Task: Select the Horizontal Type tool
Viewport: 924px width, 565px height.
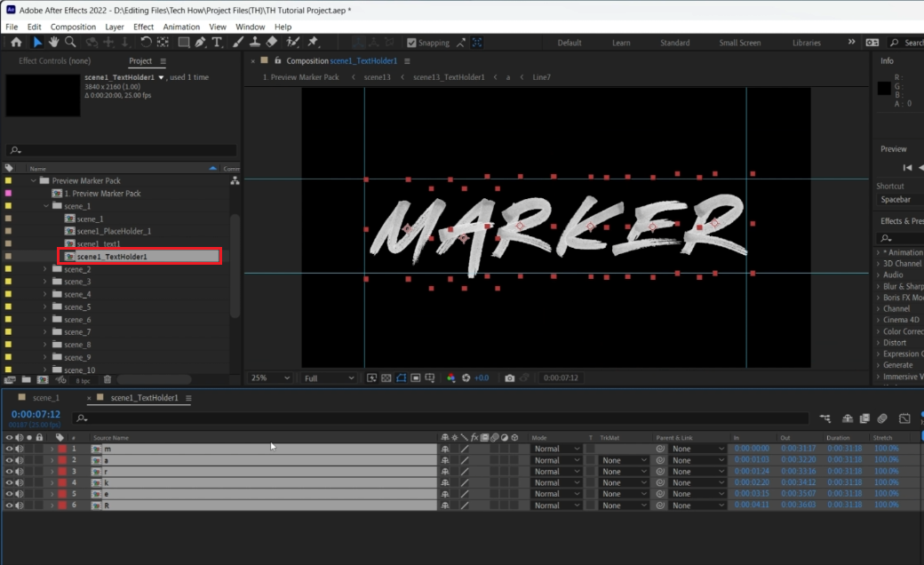Action: pyautogui.click(x=218, y=42)
